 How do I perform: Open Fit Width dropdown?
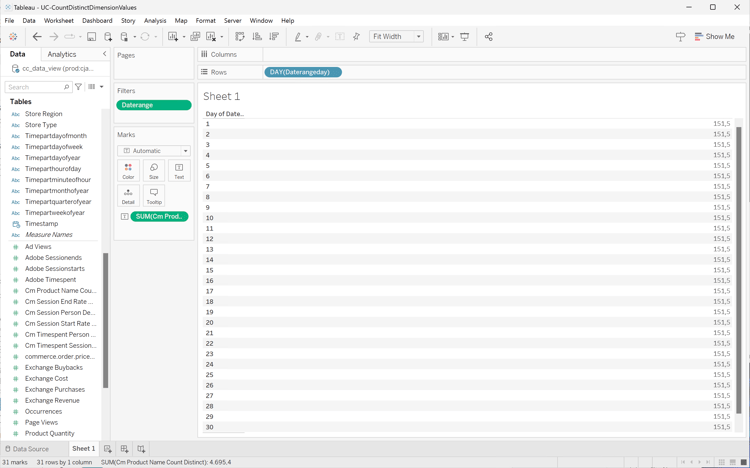(397, 37)
